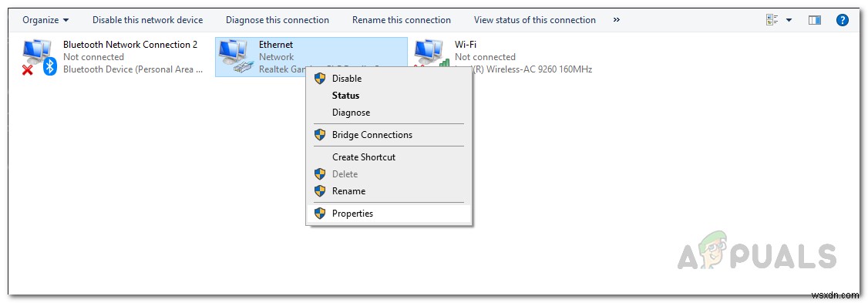
Task: Click the Wi-Fi connection name
Action: point(466,45)
